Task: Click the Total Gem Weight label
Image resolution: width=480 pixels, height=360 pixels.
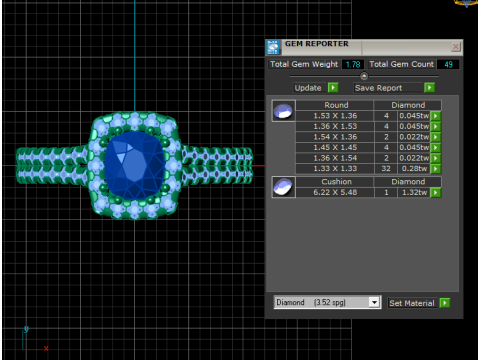Action: point(304,64)
